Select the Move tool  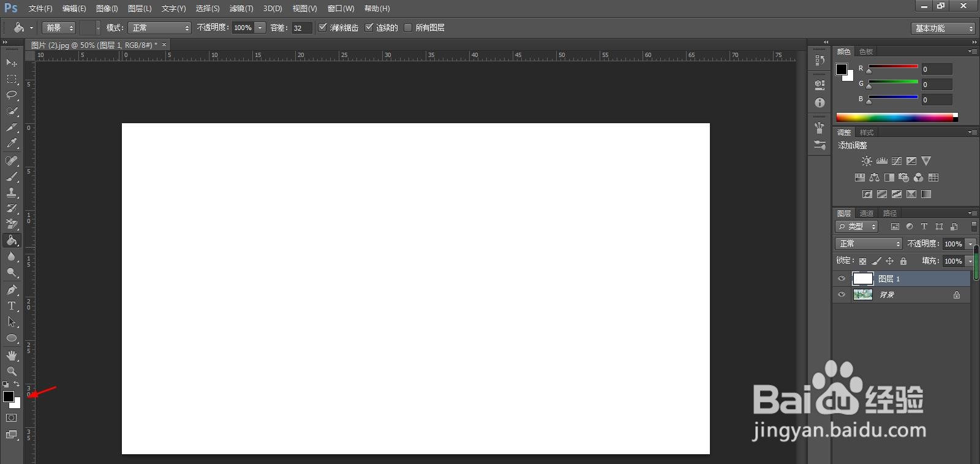tap(12, 63)
